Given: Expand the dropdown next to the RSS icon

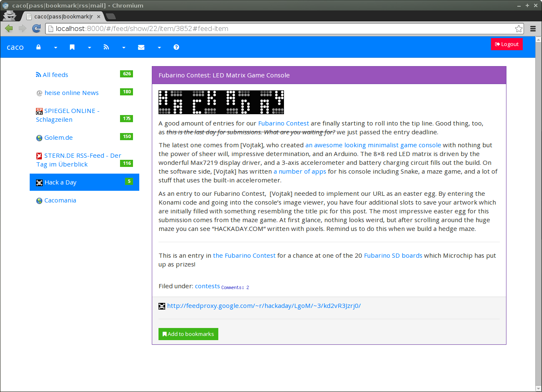Looking at the screenshot, I should tap(124, 48).
